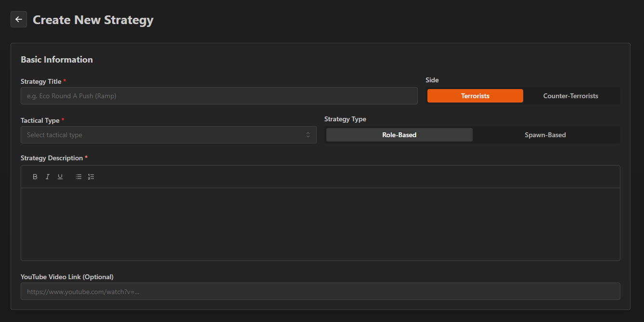The height and width of the screenshot is (322, 644).
Task: Expand the Select tactical type list
Action: coord(168,135)
